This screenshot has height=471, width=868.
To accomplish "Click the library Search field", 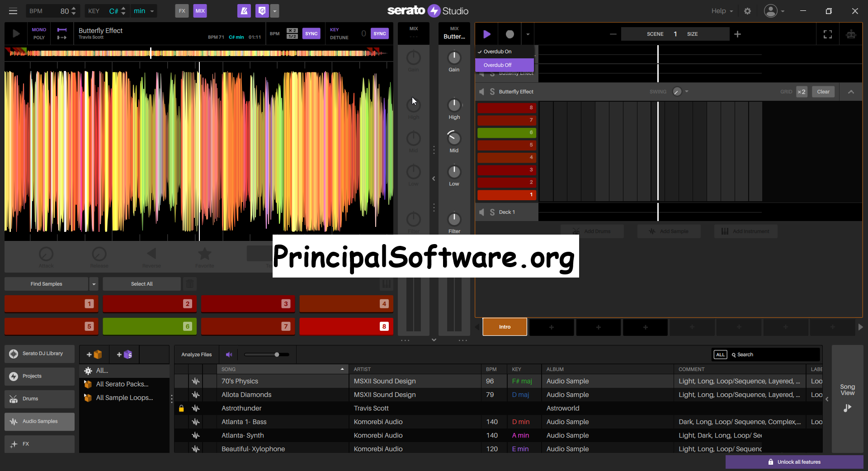I will tap(775, 354).
